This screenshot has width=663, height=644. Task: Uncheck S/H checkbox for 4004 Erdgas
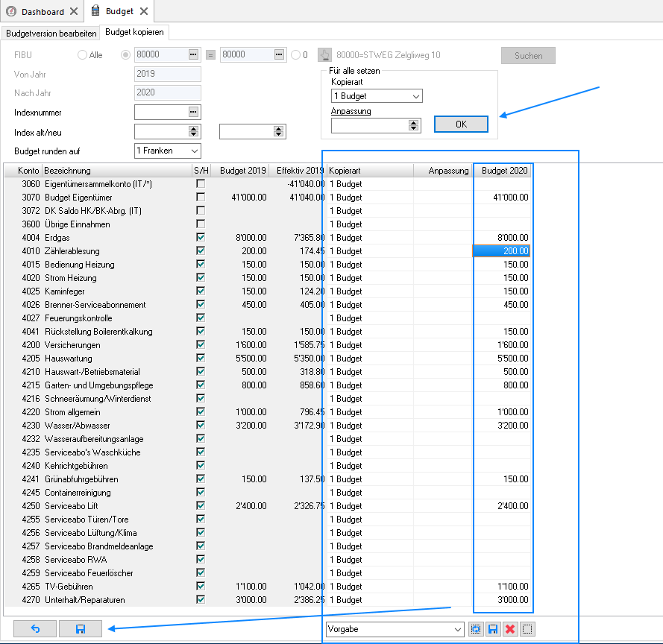coord(201,238)
